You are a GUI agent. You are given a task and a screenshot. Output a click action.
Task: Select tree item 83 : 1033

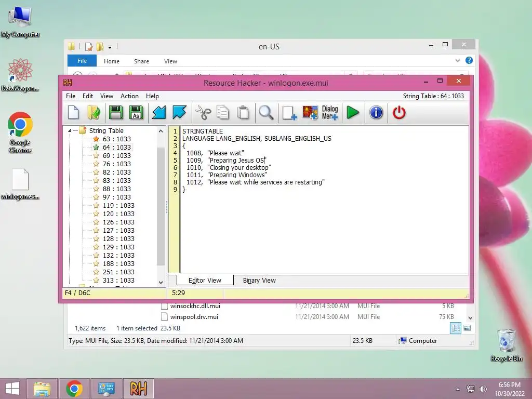[x=117, y=180]
